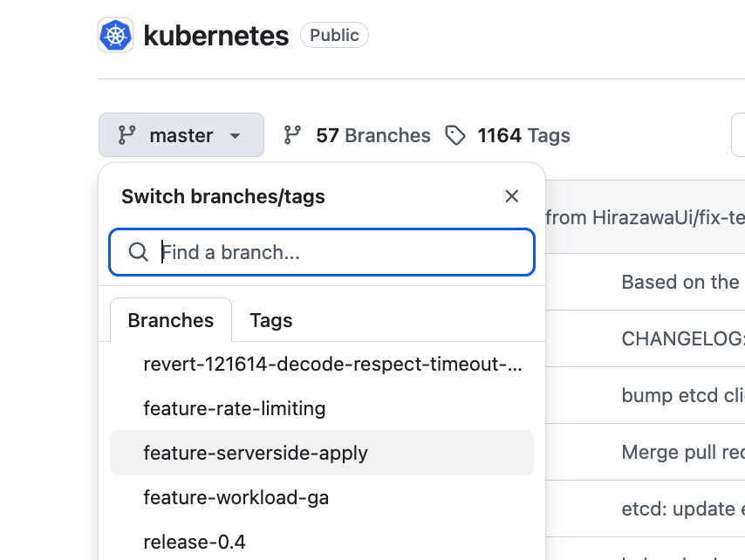Click the Kubernetes helm wheel logo
Screen dimensions: 745x560
point(115,36)
